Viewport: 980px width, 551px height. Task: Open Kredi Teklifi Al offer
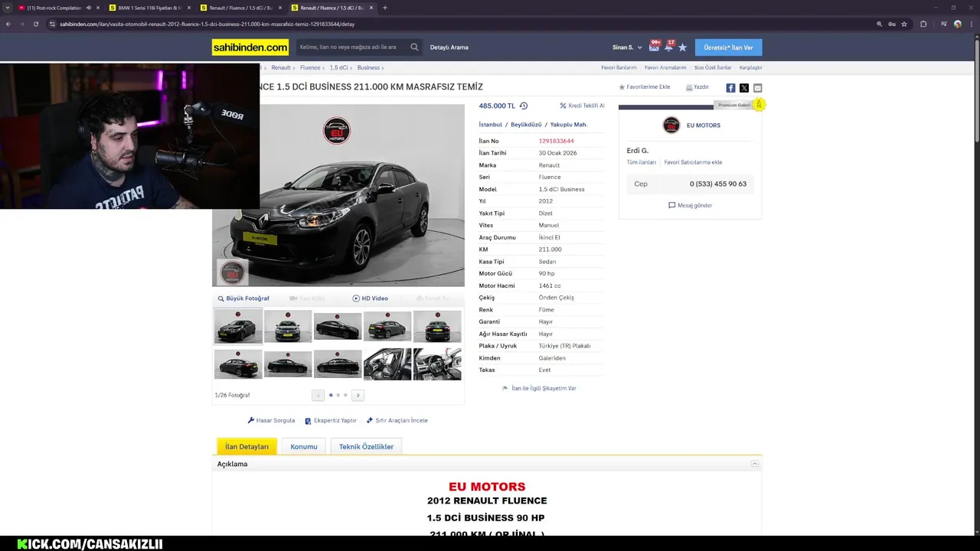click(582, 106)
